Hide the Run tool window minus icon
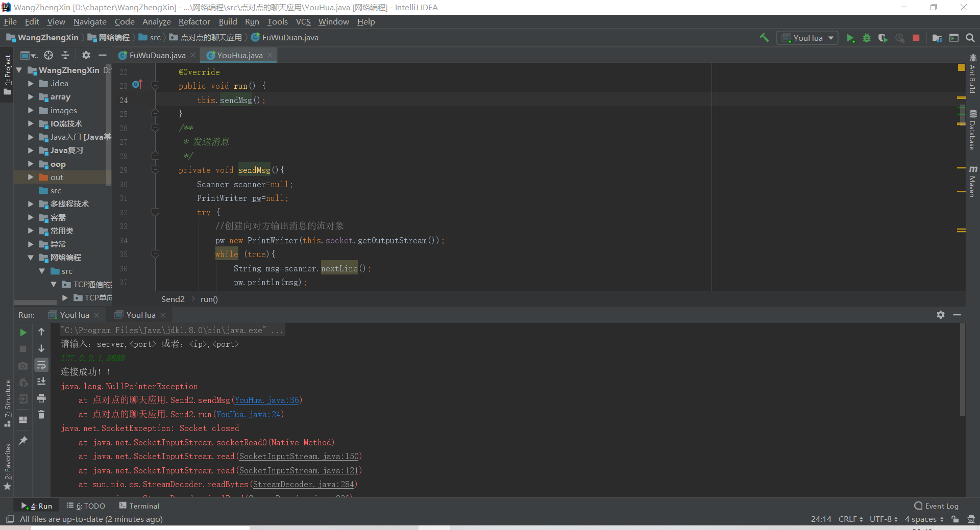This screenshot has height=530, width=980. (x=957, y=315)
